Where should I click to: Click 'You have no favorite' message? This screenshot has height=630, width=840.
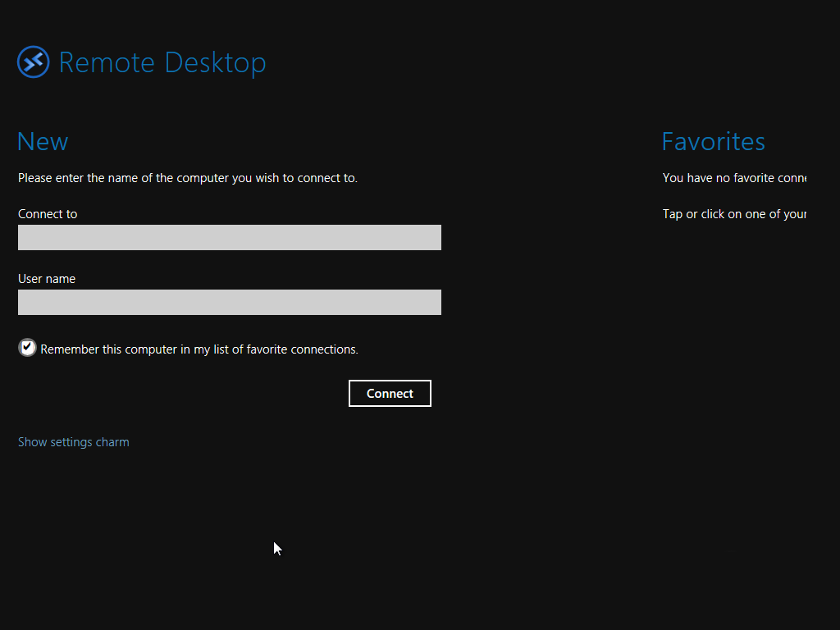(x=734, y=178)
